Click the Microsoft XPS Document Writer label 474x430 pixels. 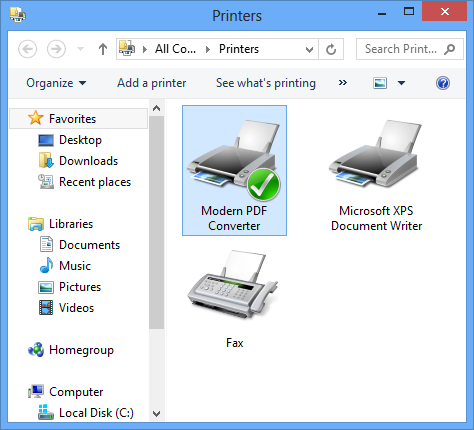click(x=376, y=218)
